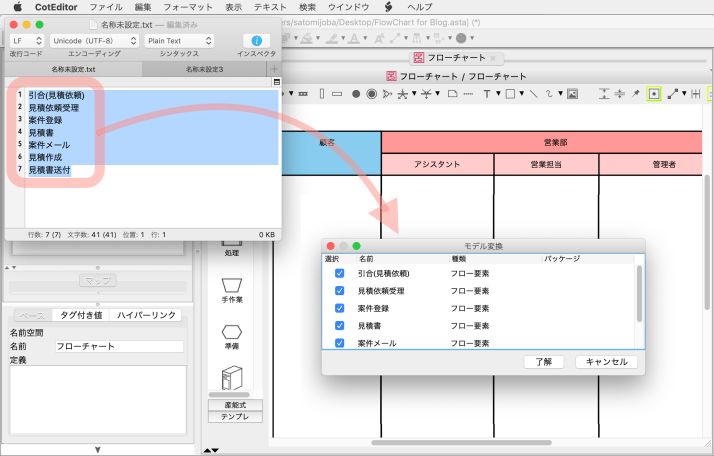The width and height of the screenshot is (714, 456).
Task: Select the text (T) tool in toolbar
Action: tap(486, 94)
